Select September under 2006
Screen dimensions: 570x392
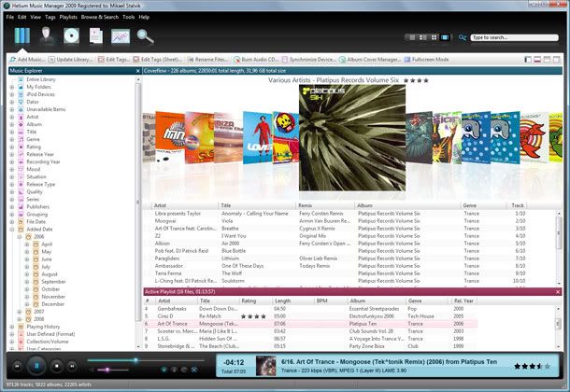tap(54, 282)
